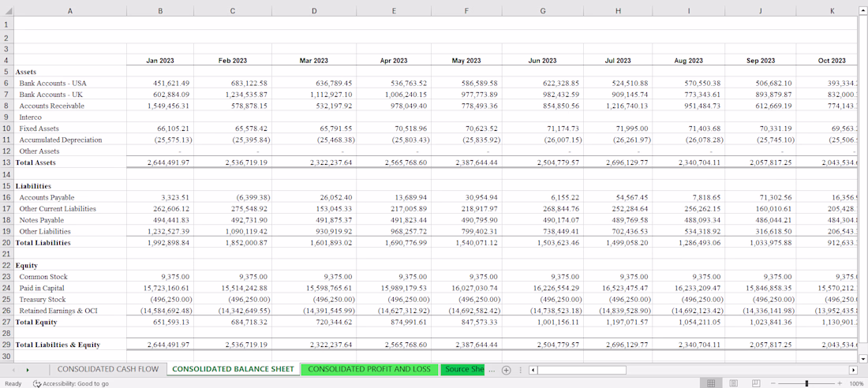This screenshot has height=388, width=868.
Task: Click the horizontal scrollbar thumb
Action: 582,370
